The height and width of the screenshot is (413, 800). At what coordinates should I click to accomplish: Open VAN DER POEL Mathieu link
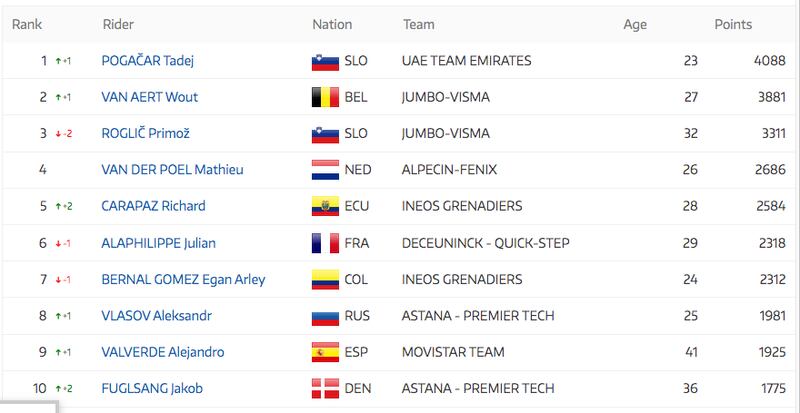coord(172,169)
